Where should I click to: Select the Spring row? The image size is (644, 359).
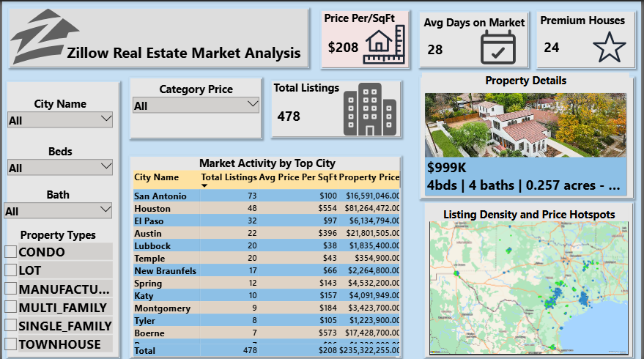click(266, 283)
